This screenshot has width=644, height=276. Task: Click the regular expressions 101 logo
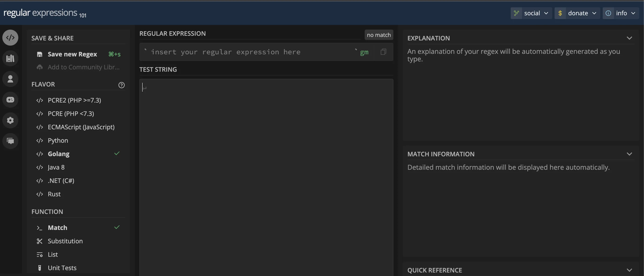coord(45,13)
